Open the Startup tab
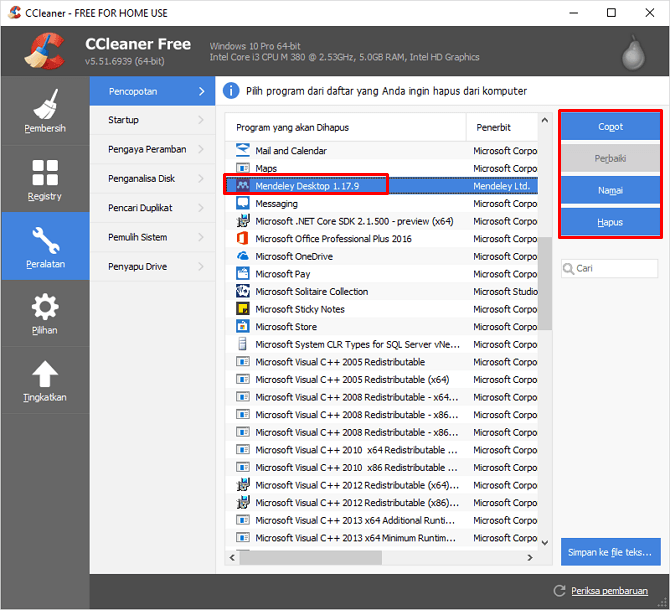 tap(148, 120)
